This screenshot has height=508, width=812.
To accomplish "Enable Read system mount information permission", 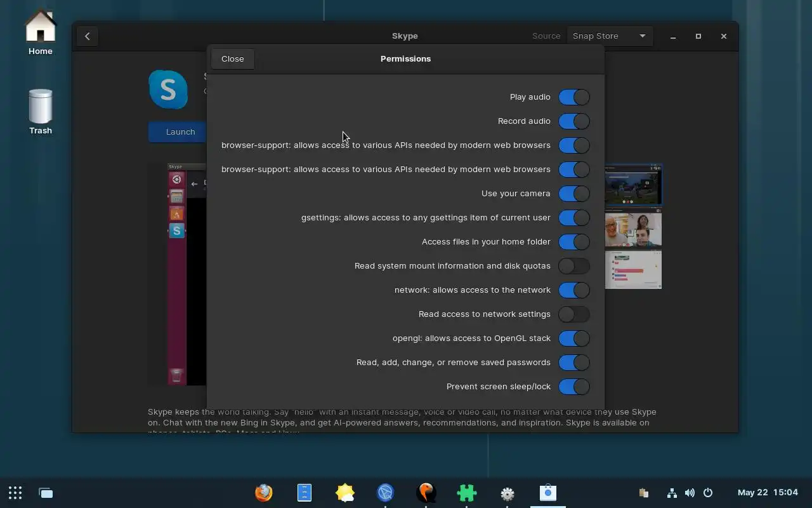I will pos(574,266).
